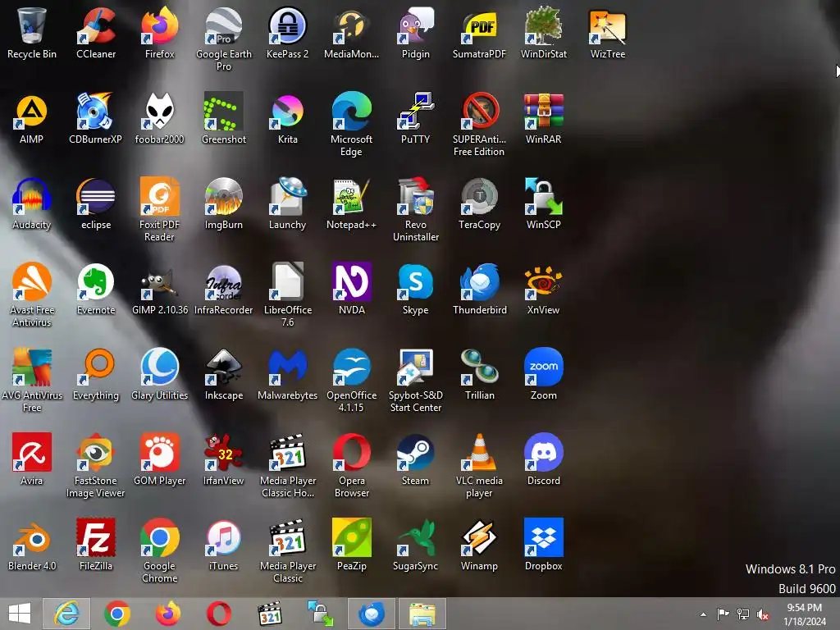Viewport: 840px width, 630px height.
Task: Click the NVDA desktop icon
Action: click(351, 289)
